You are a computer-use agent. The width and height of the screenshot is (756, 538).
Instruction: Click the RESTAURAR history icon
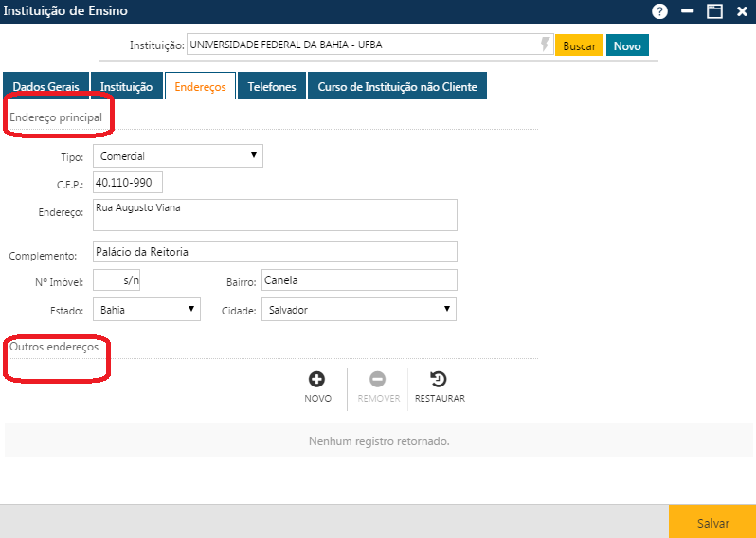point(439,380)
